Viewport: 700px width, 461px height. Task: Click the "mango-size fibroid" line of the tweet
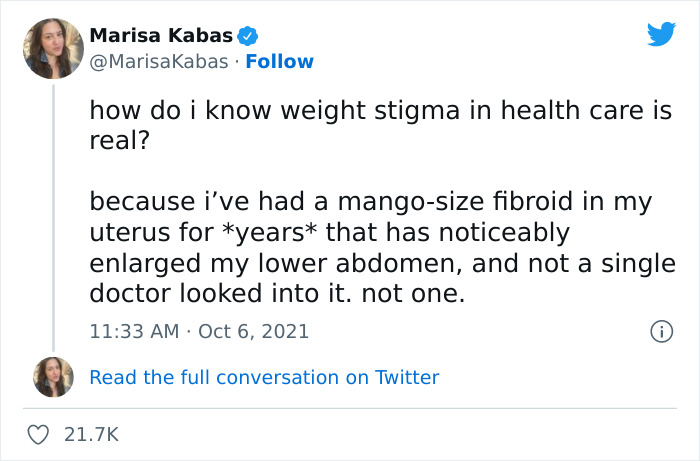(370, 201)
